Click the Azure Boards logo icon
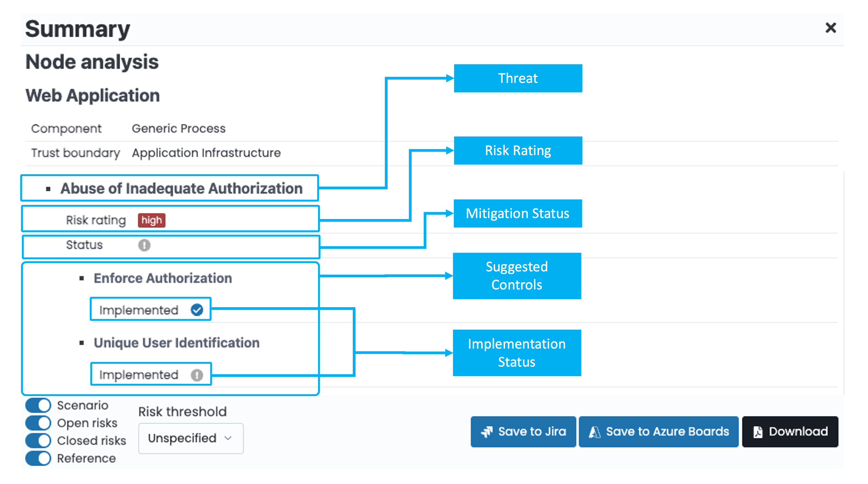The height and width of the screenshot is (484, 868). click(x=594, y=432)
